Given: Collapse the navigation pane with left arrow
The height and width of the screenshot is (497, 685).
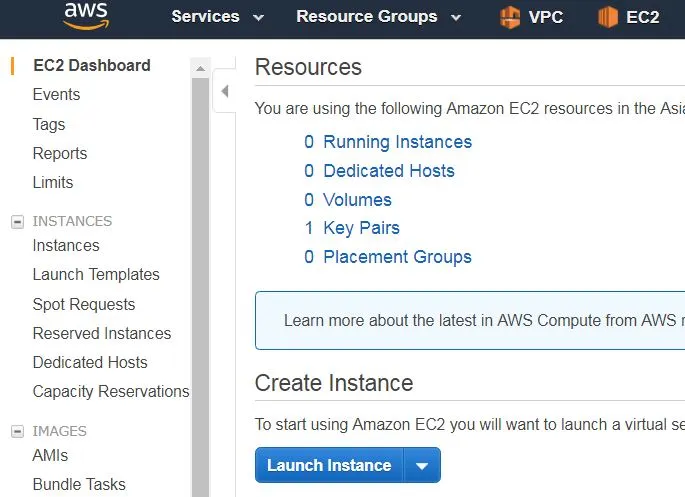Looking at the screenshot, I should coord(225,91).
